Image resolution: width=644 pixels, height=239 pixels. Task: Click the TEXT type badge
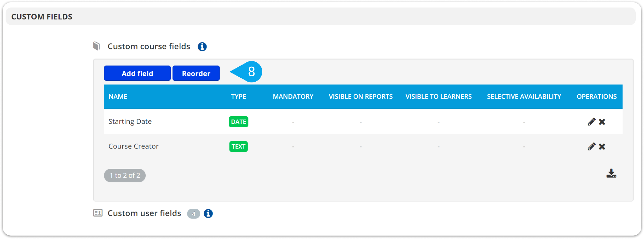click(x=238, y=146)
